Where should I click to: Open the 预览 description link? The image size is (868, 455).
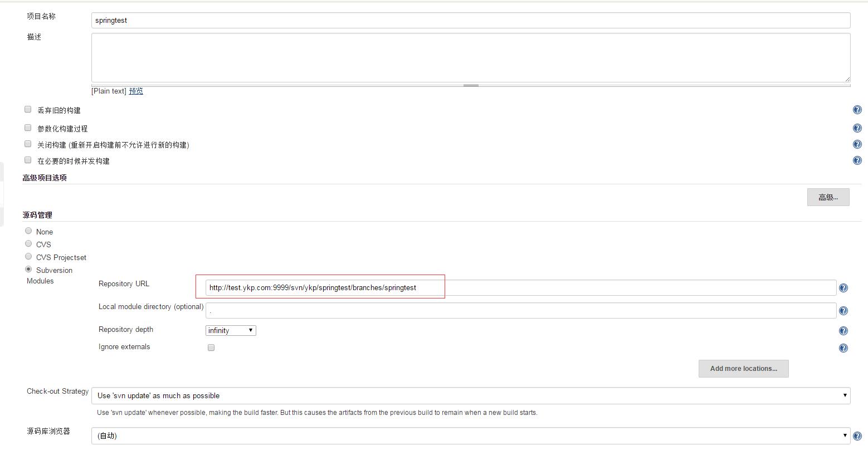pyautogui.click(x=136, y=91)
